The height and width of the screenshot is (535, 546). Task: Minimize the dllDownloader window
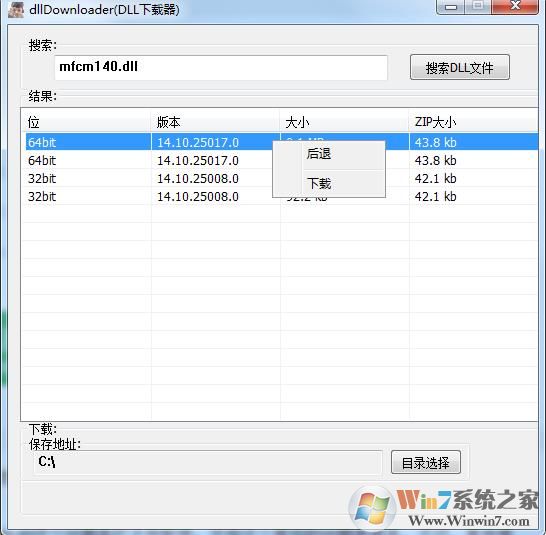451,6
